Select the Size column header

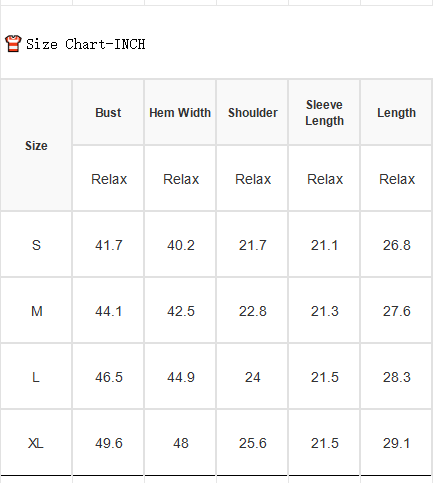click(x=36, y=146)
